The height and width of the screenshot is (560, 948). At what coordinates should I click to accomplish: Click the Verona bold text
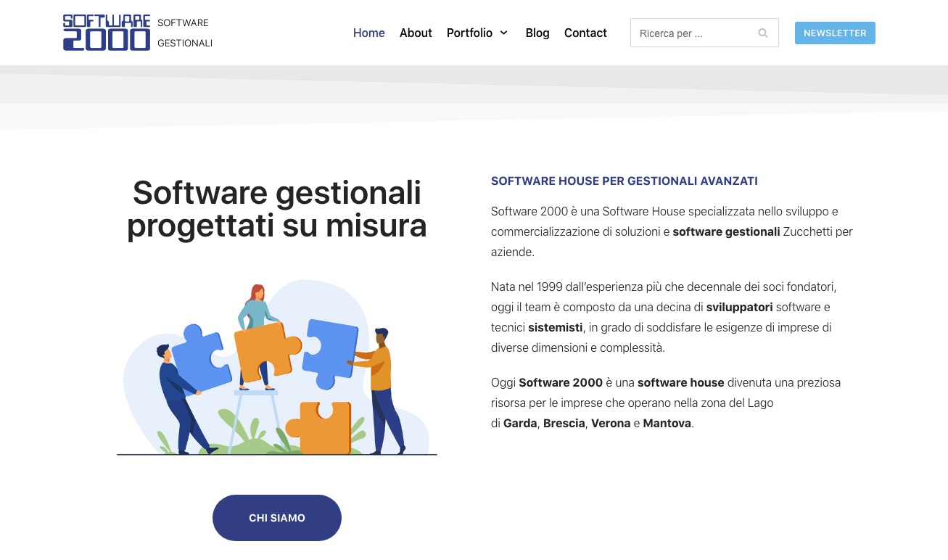click(x=610, y=423)
